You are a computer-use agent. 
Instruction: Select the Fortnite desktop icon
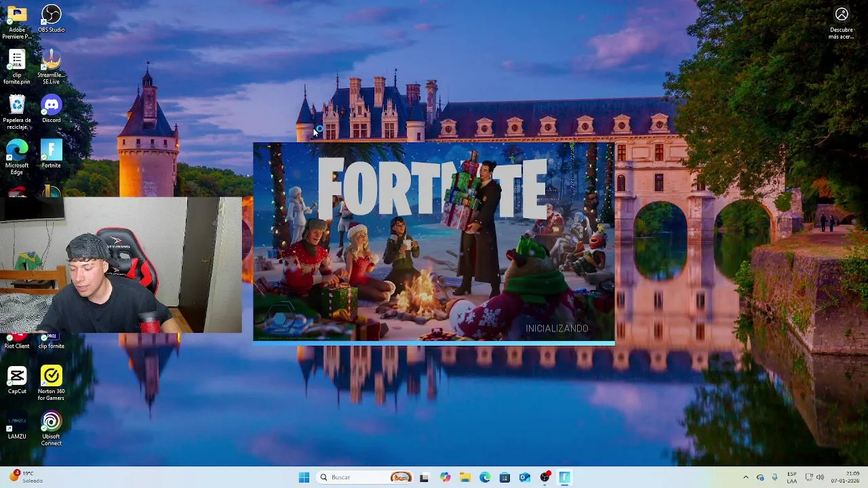pos(52,154)
